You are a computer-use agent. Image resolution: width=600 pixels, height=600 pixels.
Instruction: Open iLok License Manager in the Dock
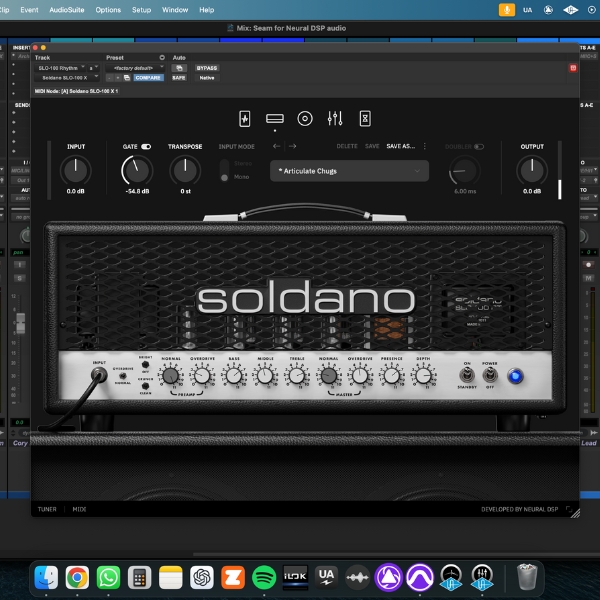(x=295, y=577)
